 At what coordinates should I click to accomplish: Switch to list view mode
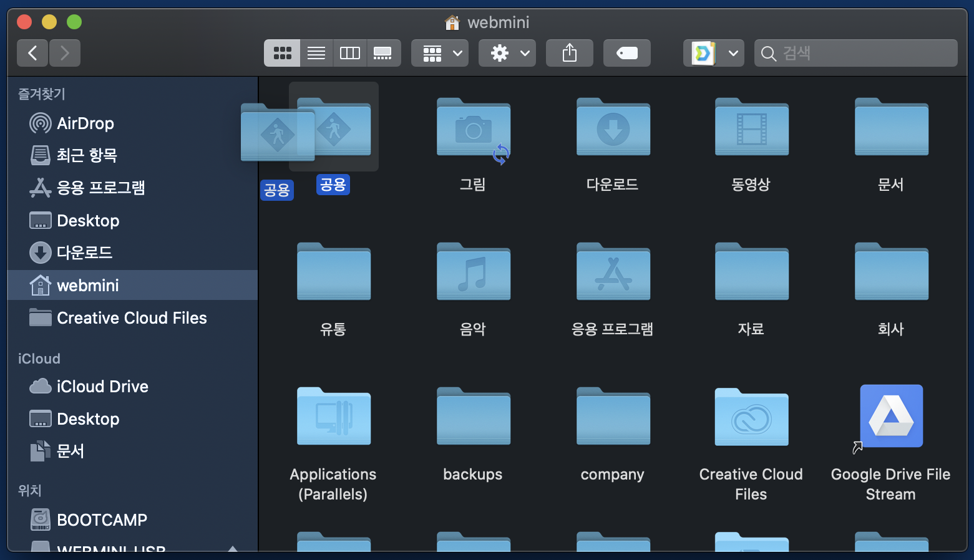pos(316,53)
